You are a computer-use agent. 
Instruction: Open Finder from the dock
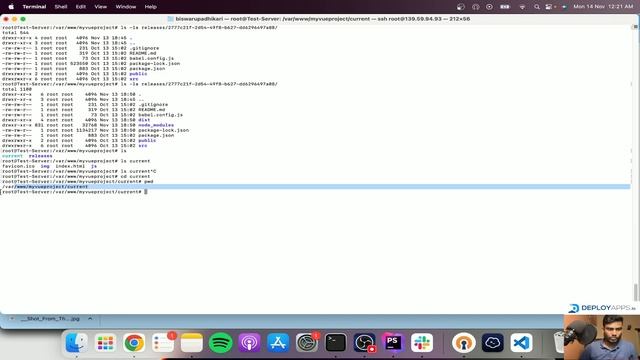76,342
